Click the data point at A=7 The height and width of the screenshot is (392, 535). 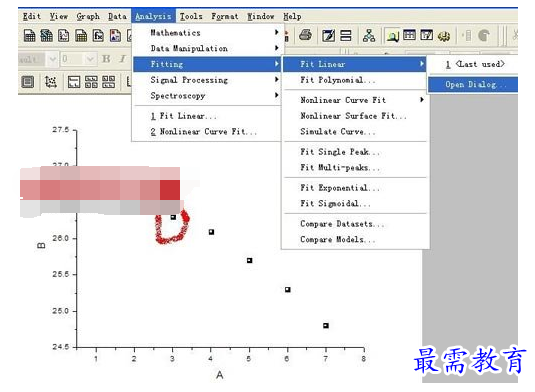coord(326,325)
